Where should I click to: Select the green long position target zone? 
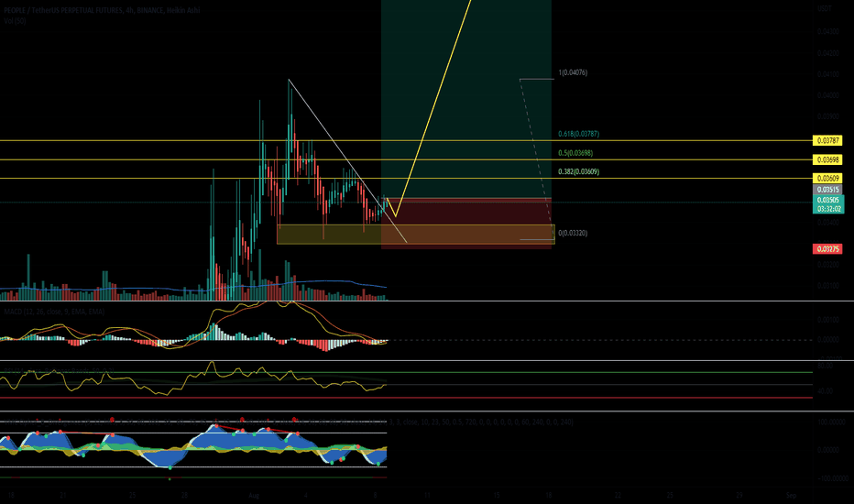[466, 99]
